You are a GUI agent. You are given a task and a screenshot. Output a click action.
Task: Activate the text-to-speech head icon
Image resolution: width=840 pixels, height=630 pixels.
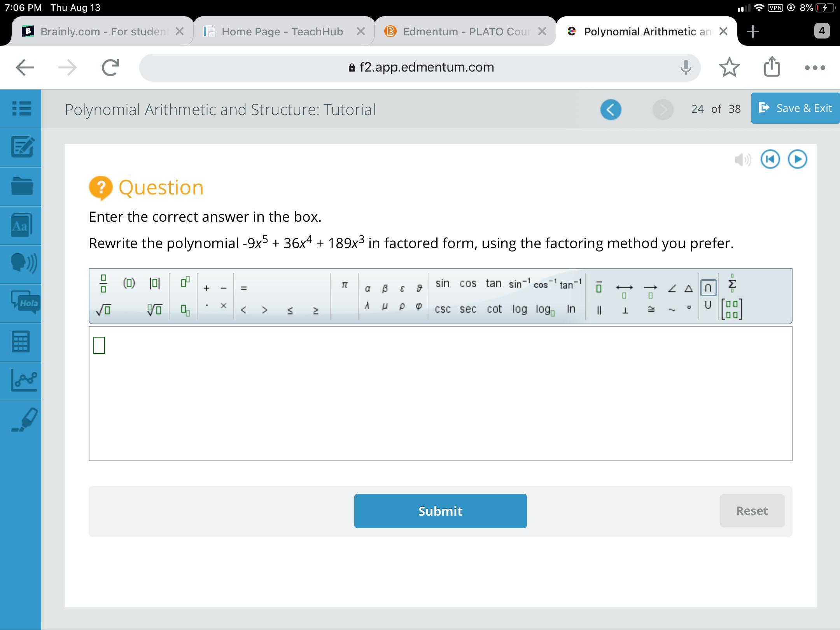23,263
